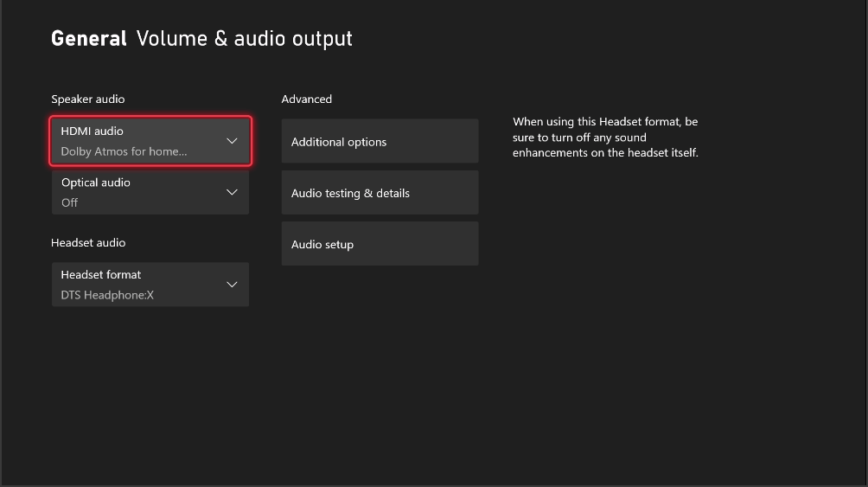Click the Volume & audio output title
This screenshot has height=487, width=868.
(244, 39)
